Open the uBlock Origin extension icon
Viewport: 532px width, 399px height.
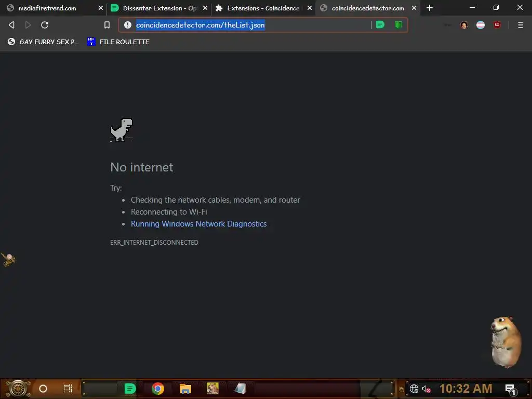click(497, 25)
